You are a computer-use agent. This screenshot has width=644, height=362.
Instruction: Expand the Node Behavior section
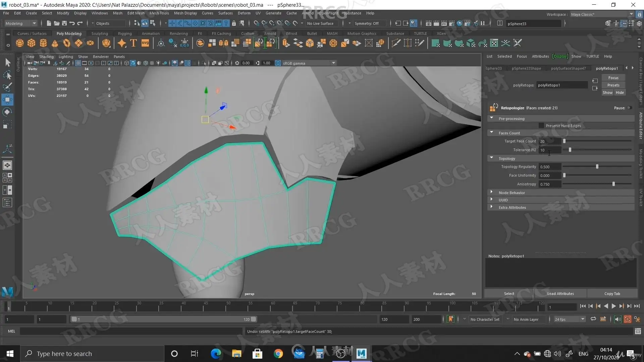click(x=492, y=192)
